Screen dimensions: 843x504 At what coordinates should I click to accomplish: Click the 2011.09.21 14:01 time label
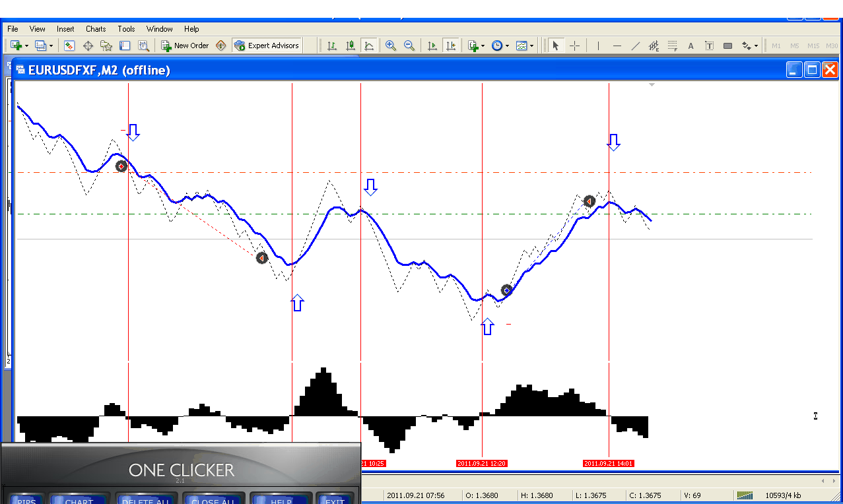click(x=609, y=463)
